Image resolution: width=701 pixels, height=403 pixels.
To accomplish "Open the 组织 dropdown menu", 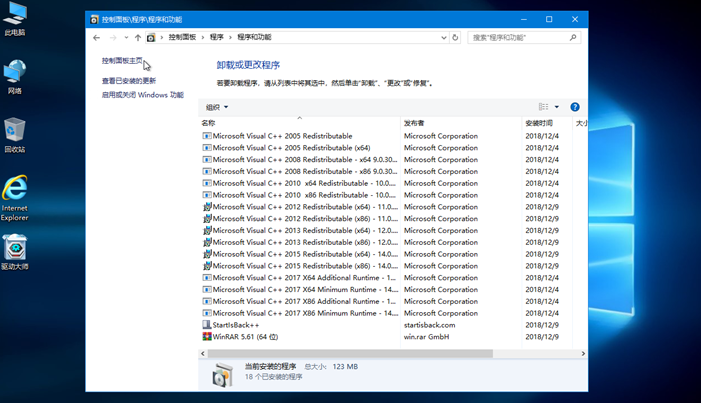I will (217, 107).
